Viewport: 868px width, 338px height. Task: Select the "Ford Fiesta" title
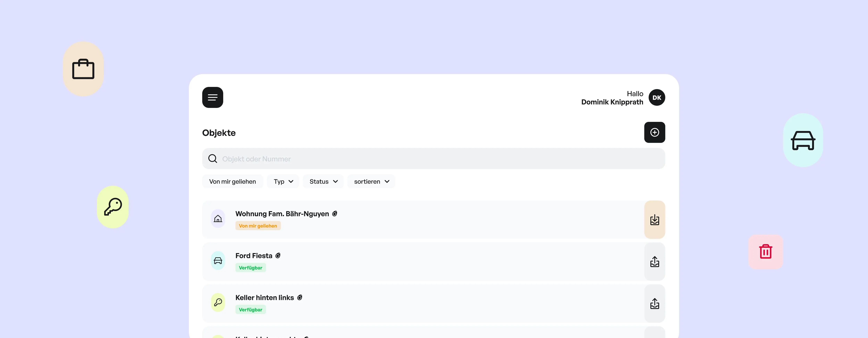pyautogui.click(x=254, y=256)
